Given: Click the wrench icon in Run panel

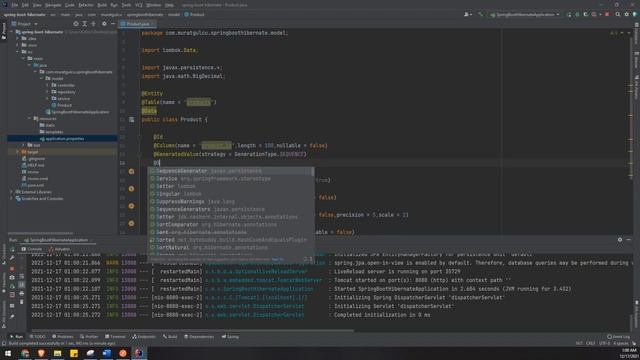Looking at the screenshot, I should [x=12, y=258].
